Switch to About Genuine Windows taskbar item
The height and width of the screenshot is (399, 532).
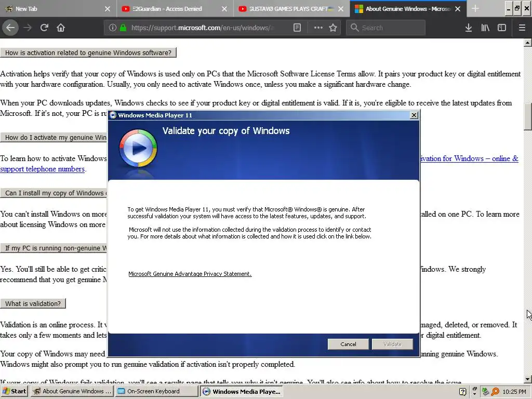tap(72, 391)
